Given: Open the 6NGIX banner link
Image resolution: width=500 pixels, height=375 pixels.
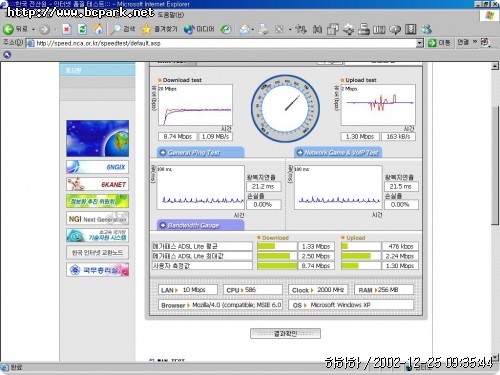Looking at the screenshot, I should coord(97,167).
